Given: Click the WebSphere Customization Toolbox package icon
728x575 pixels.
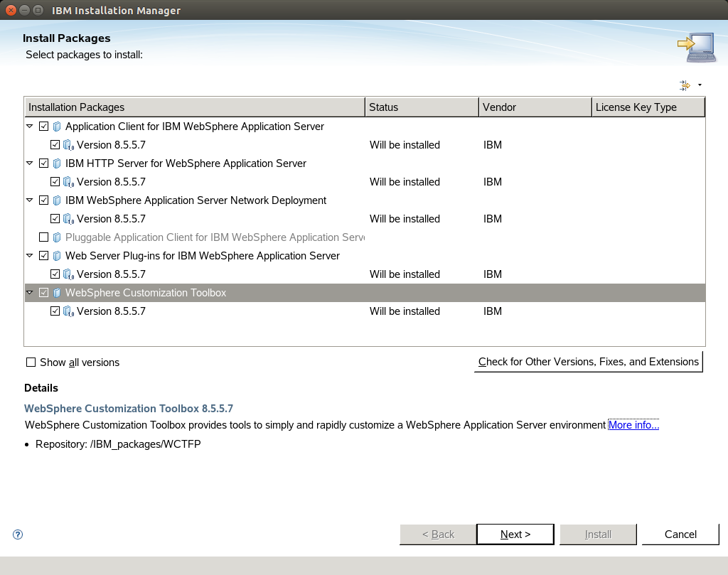Looking at the screenshot, I should (57, 293).
